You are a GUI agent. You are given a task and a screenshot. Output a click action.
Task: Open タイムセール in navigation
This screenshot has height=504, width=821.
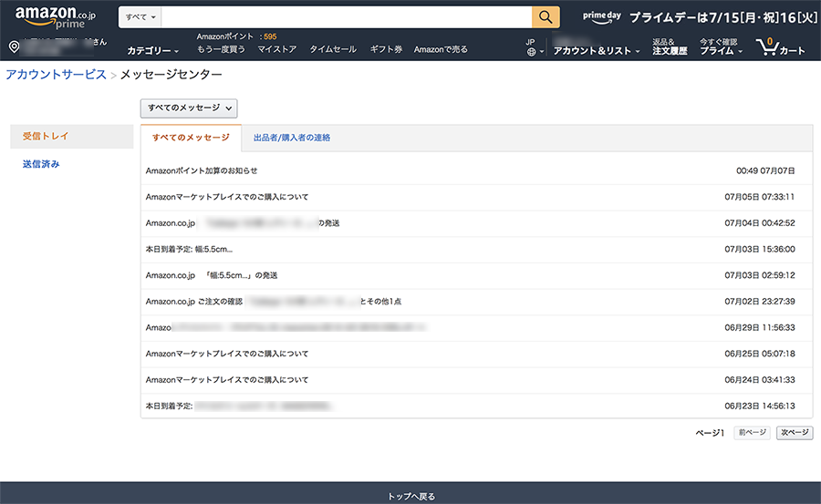[333, 49]
